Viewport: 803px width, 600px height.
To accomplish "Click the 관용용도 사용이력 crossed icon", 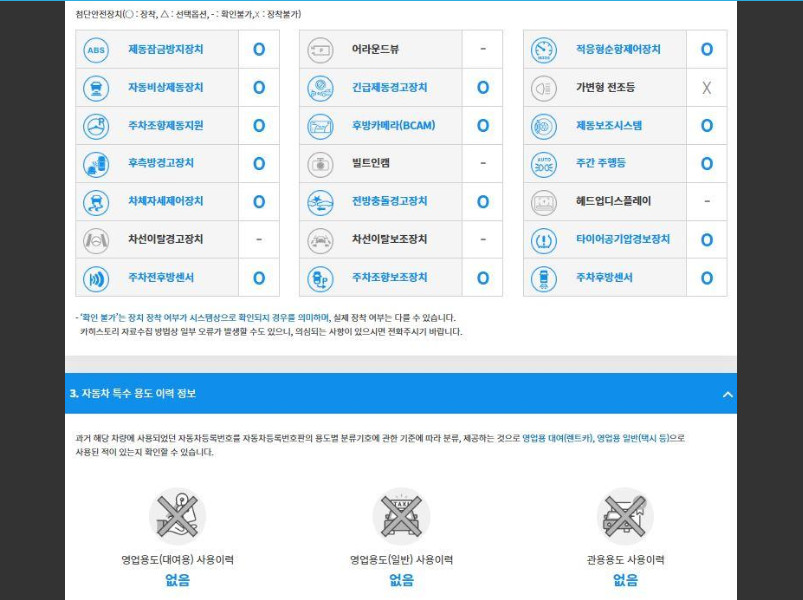I will coord(625,516).
